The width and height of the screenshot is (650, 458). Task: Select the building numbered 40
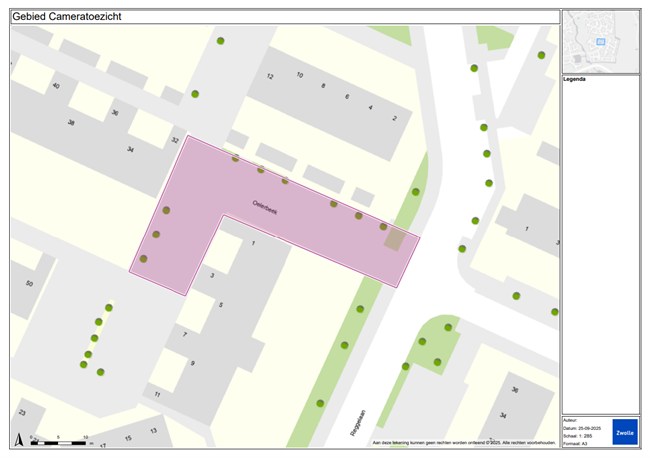click(56, 87)
